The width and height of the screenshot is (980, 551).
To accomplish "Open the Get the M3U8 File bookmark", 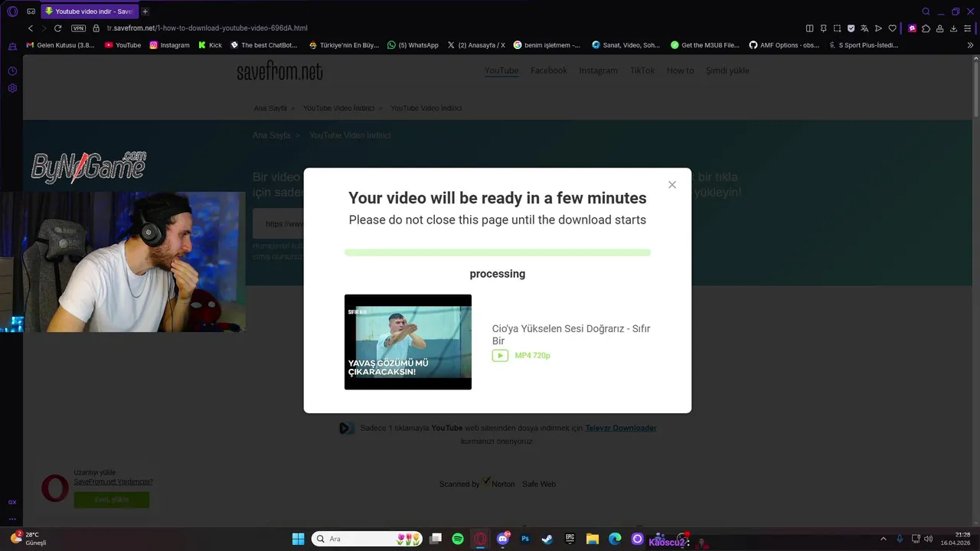I will [705, 45].
